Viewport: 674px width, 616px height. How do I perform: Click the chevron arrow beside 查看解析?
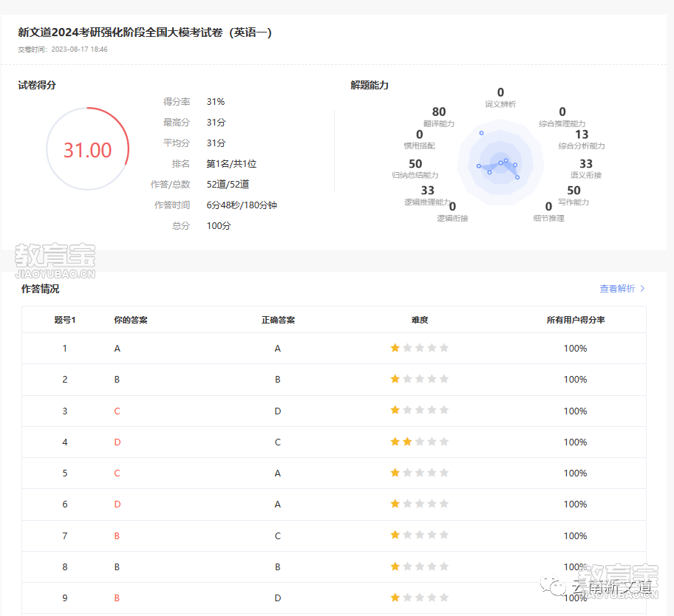pyautogui.click(x=643, y=289)
